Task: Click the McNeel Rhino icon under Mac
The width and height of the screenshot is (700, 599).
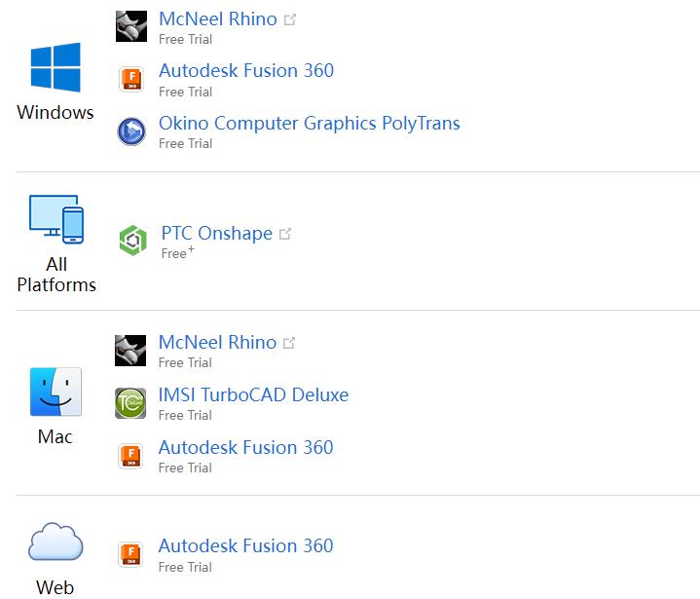Action: [130, 351]
